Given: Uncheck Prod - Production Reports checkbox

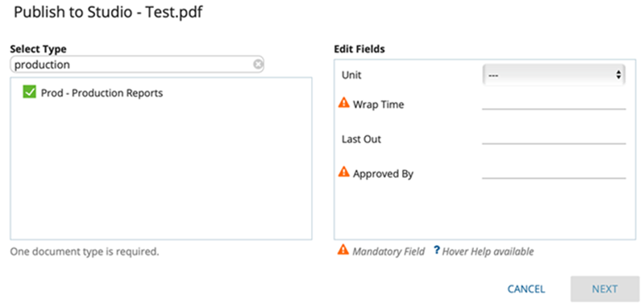Looking at the screenshot, I should pos(29,93).
